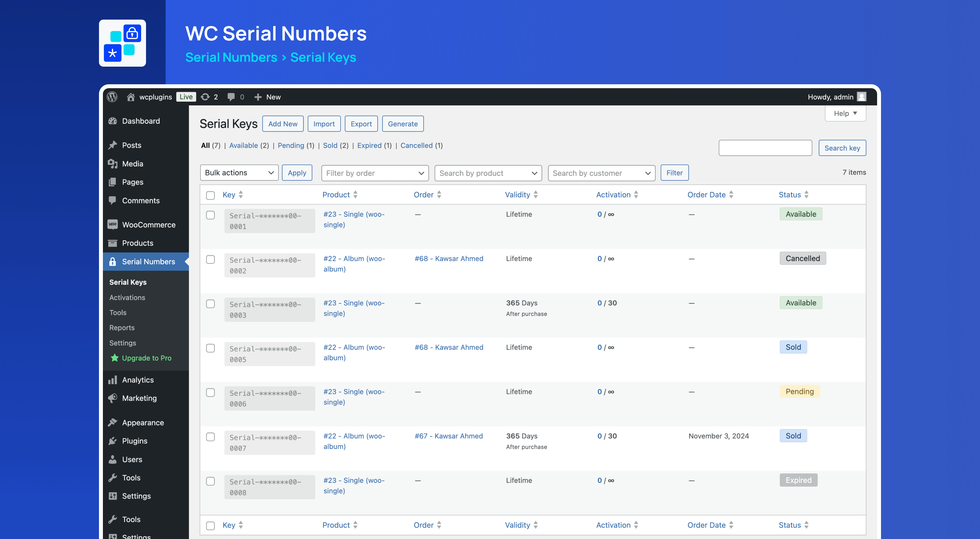Click the Search key button
This screenshot has height=539, width=980.
tap(842, 148)
